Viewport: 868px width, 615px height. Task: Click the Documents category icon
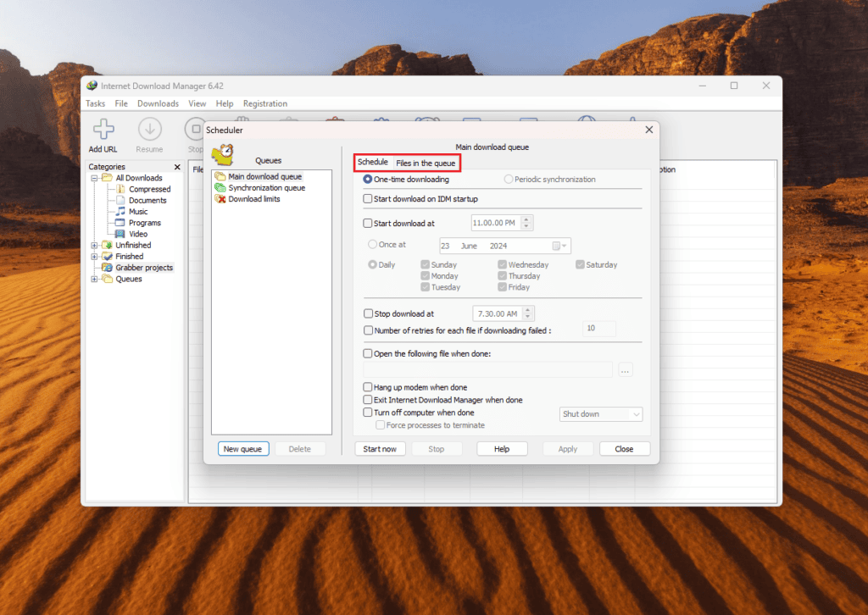pos(120,200)
